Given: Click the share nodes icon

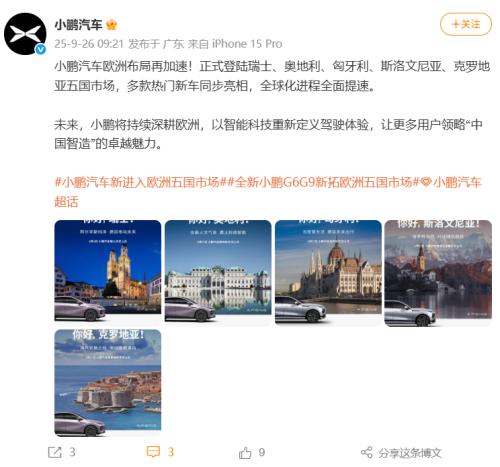Looking at the screenshot, I should pos(367,452).
